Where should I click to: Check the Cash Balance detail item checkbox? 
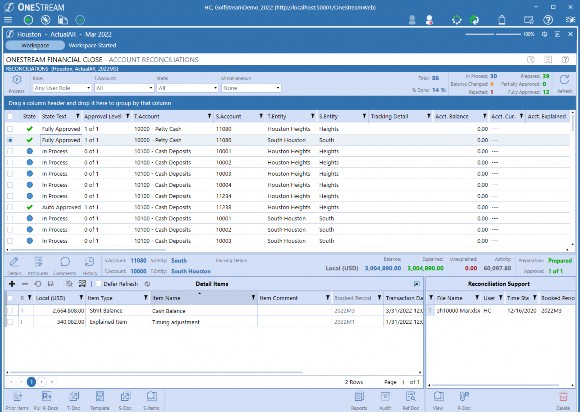10,311
